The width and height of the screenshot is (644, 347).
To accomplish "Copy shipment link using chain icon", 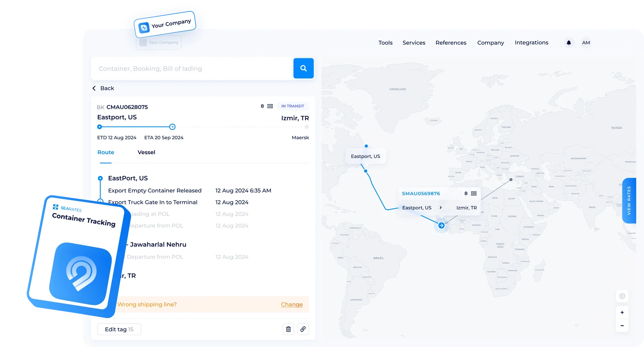I will point(303,329).
